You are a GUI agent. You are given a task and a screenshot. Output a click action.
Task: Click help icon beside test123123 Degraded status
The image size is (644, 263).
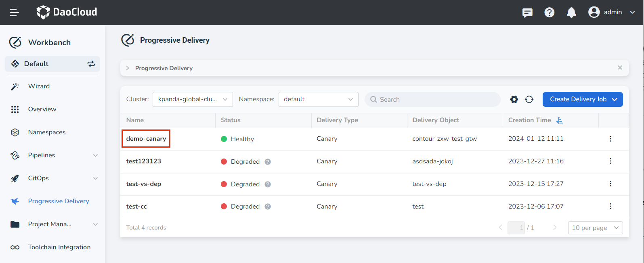click(x=268, y=162)
